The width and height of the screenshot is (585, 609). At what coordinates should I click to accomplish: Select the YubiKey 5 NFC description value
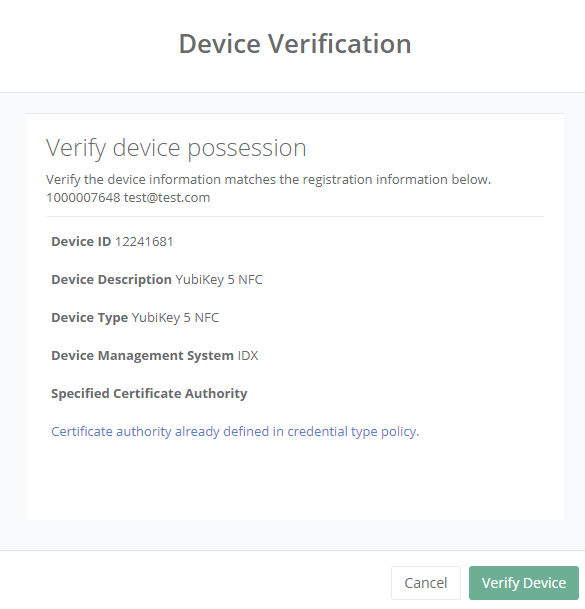pos(219,280)
